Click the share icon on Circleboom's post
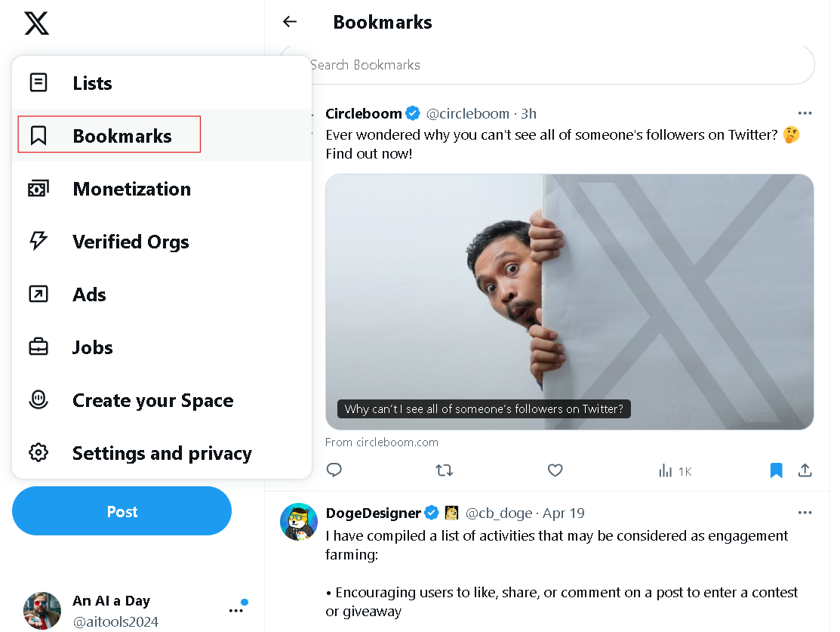Image resolution: width=840 pixels, height=632 pixels. (x=805, y=470)
